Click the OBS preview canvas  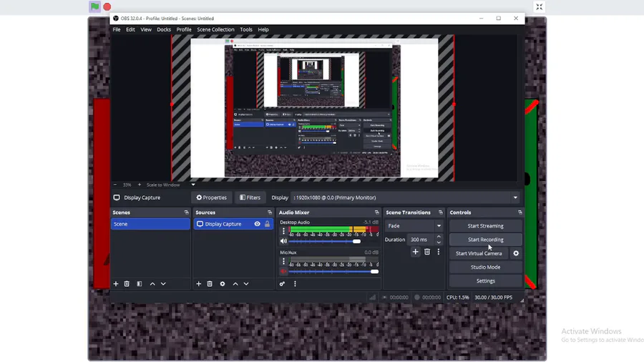[x=314, y=108]
